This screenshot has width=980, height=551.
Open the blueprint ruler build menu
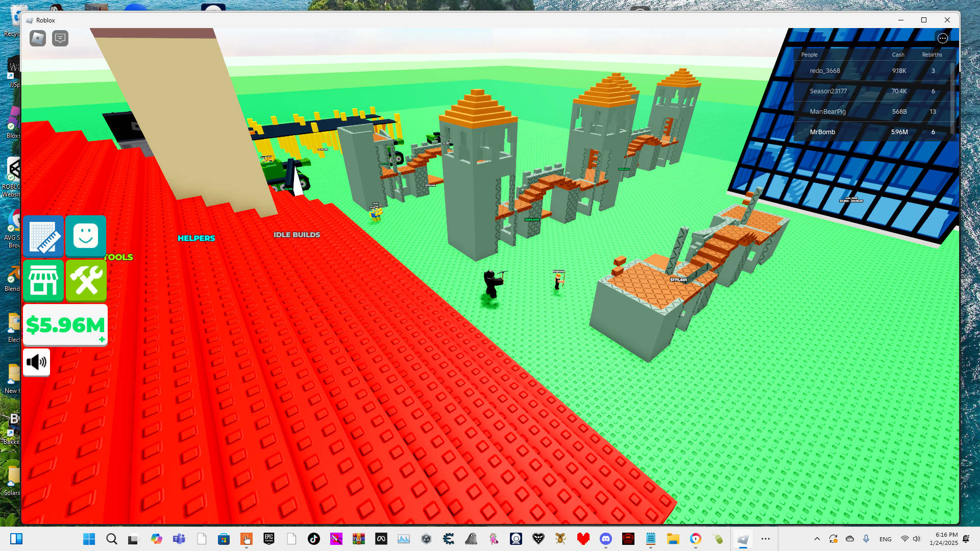[x=43, y=236]
